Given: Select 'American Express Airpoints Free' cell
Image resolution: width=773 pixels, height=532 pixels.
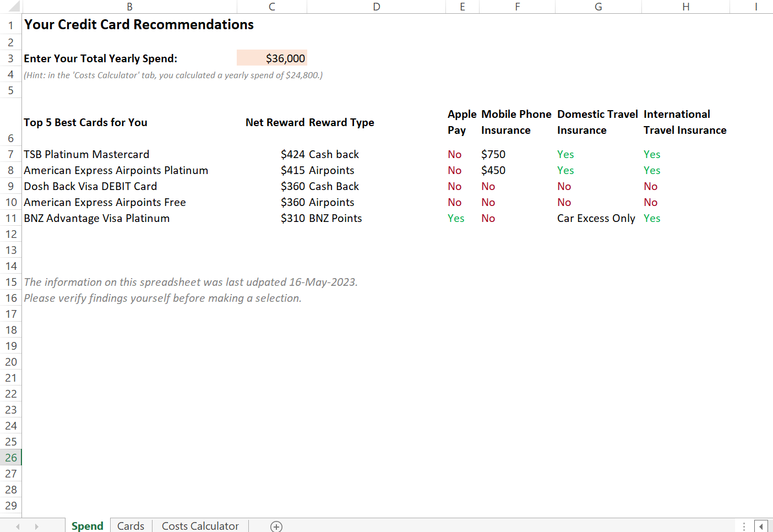Looking at the screenshot, I should [x=105, y=202].
